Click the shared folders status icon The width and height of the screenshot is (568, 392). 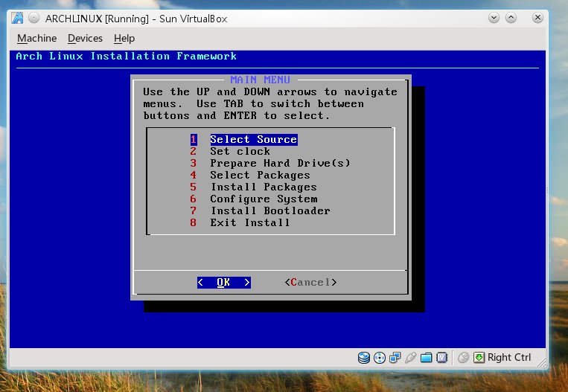coord(427,358)
